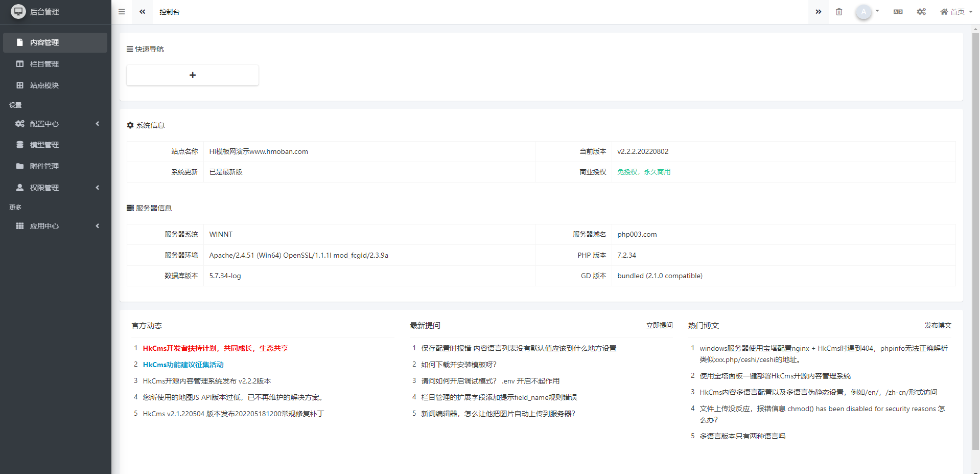This screenshot has width=980, height=474.
Task: Click the 立即提问 link
Action: pos(659,325)
